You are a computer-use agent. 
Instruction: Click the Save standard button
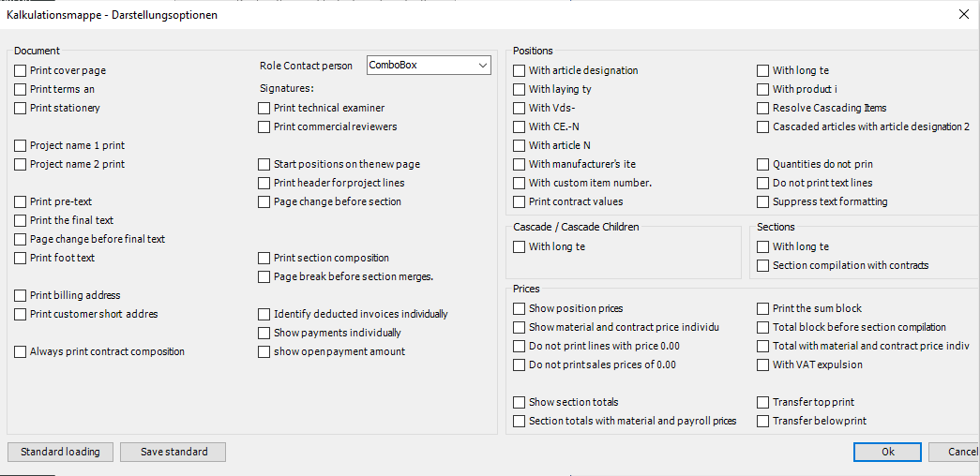click(x=173, y=452)
